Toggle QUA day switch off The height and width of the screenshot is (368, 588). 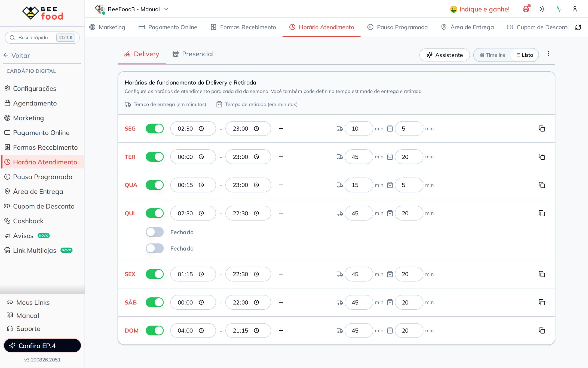(155, 185)
